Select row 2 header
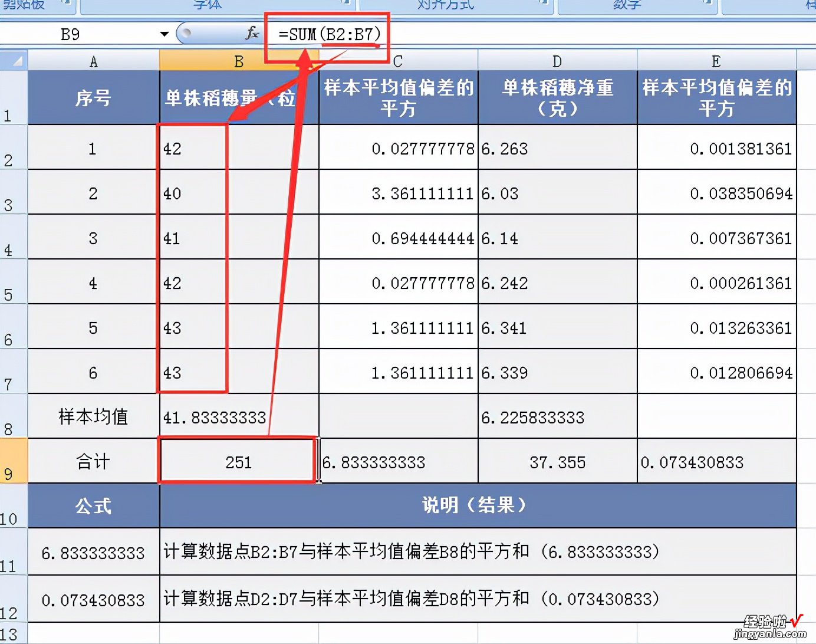The image size is (816, 644). (x=14, y=147)
